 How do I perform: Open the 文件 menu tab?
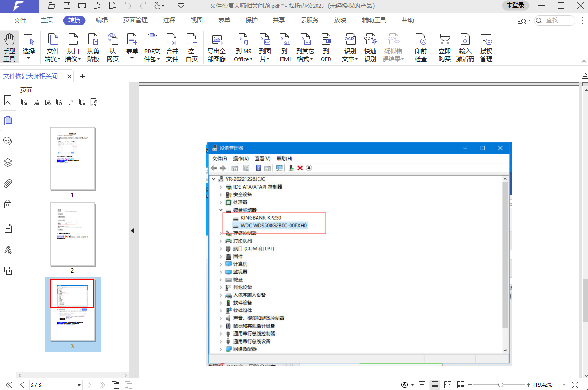[x=20, y=20]
